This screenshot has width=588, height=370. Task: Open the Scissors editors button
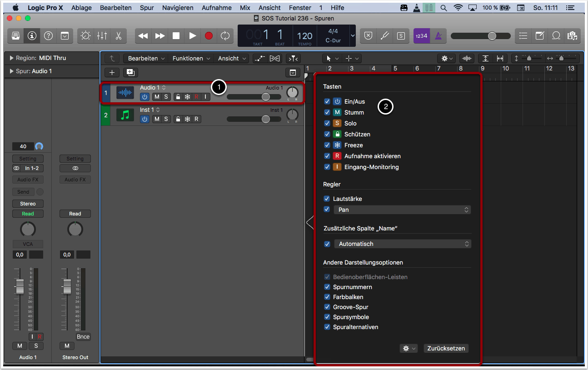point(118,36)
